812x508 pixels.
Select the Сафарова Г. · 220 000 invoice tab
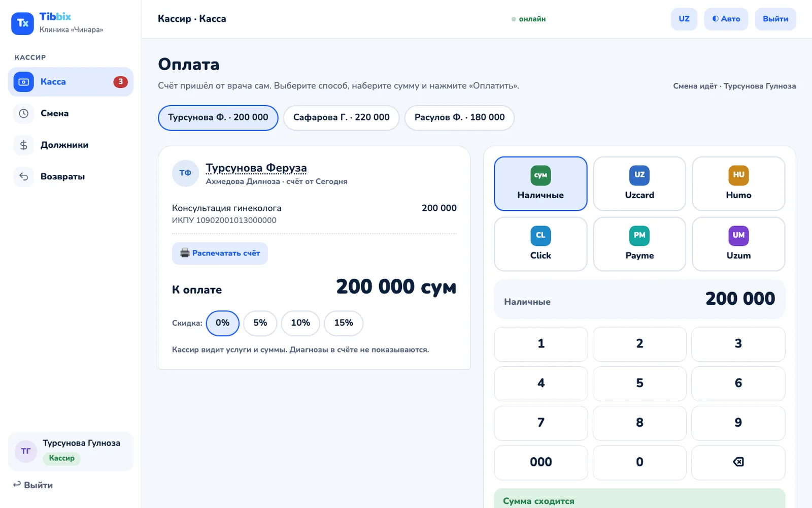click(x=341, y=117)
